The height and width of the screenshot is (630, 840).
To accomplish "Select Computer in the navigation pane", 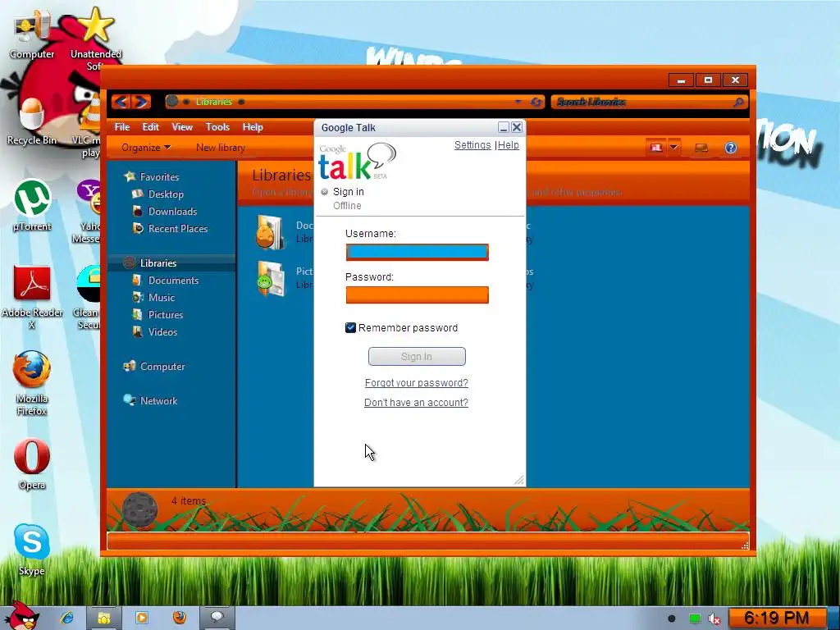I will (x=162, y=367).
